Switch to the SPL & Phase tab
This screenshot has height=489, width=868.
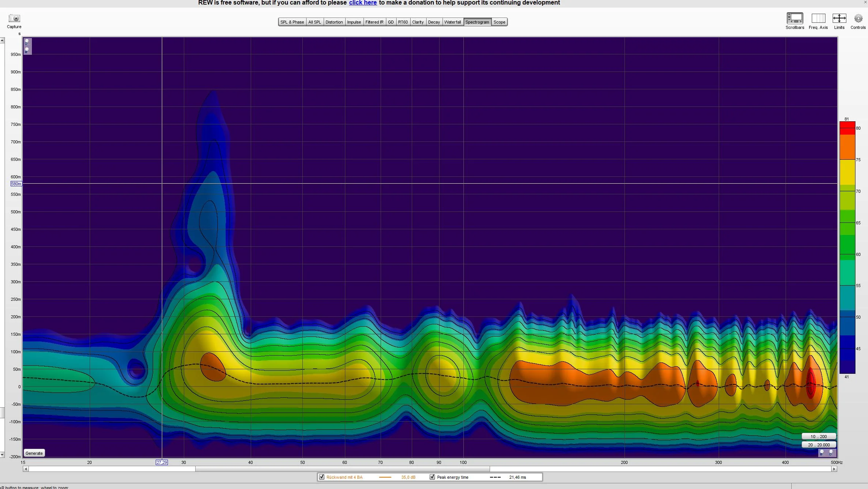point(292,22)
